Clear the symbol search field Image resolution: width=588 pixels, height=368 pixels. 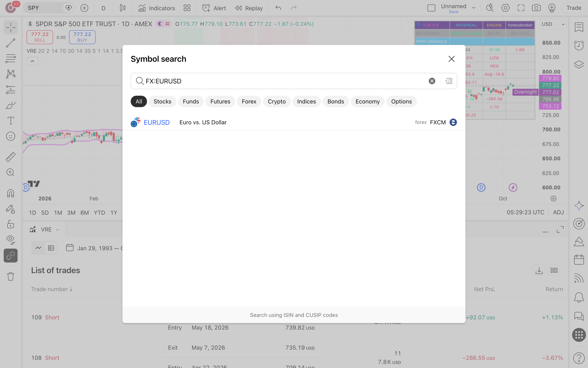(x=432, y=81)
